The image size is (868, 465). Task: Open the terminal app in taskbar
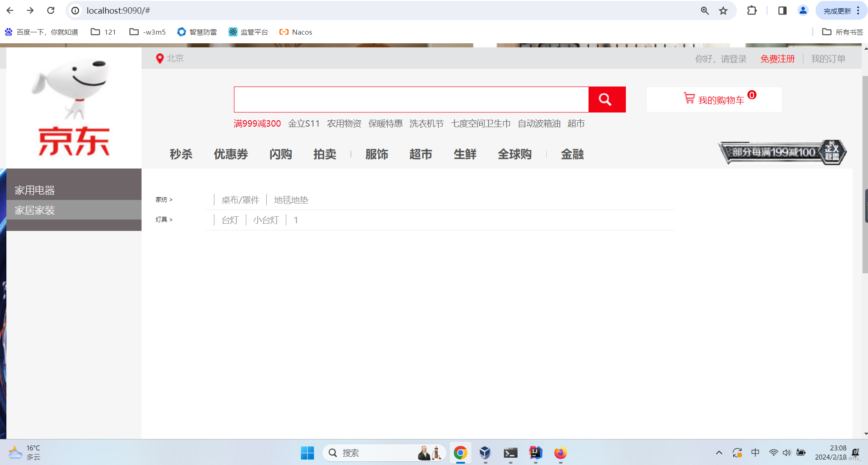tap(510, 453)
